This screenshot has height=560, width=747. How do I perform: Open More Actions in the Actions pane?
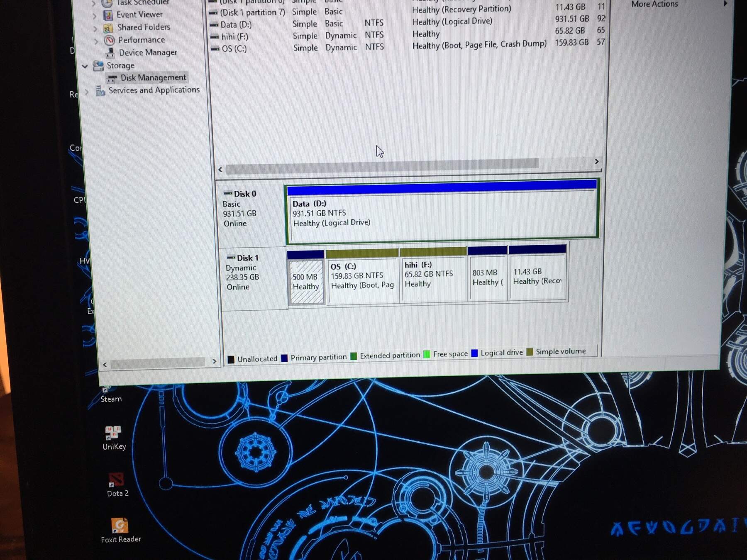654,4
